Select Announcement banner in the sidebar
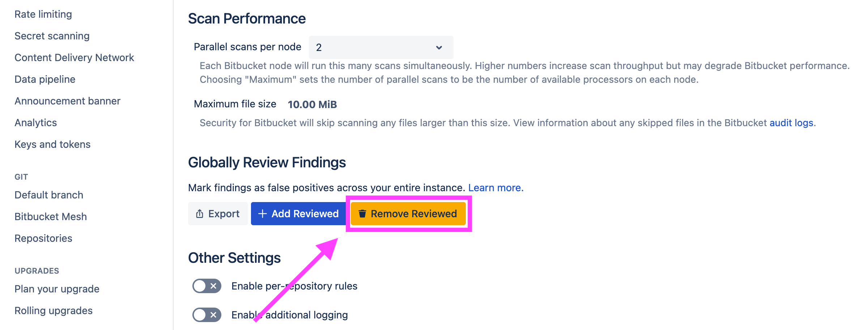 click(67, 101)
